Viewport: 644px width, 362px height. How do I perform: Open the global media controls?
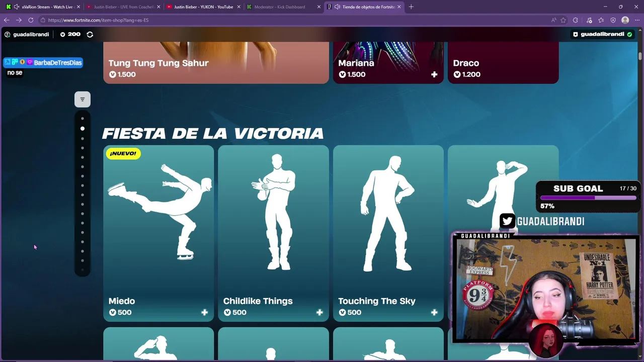pyautogui.click(x=589, y=20)
